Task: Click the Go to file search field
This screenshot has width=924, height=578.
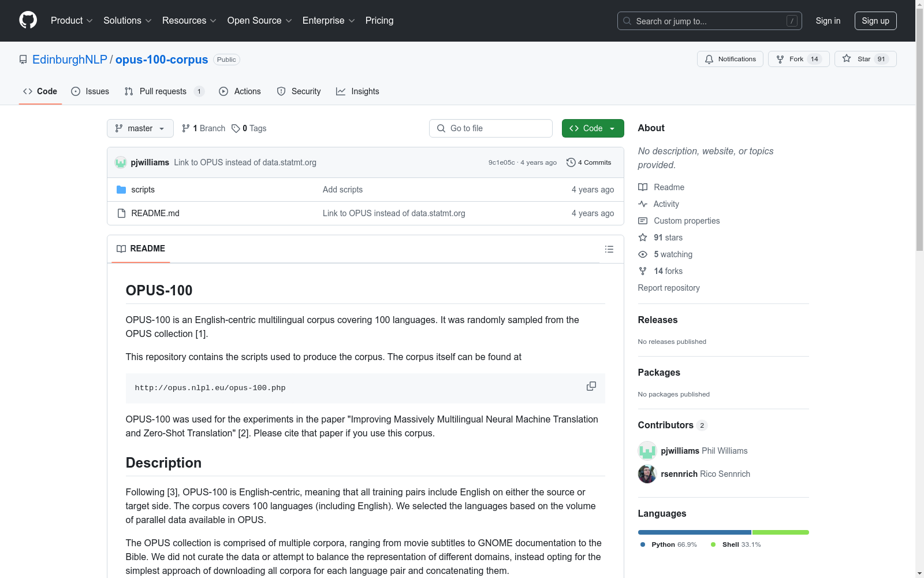Action: [x=491, y=128]
